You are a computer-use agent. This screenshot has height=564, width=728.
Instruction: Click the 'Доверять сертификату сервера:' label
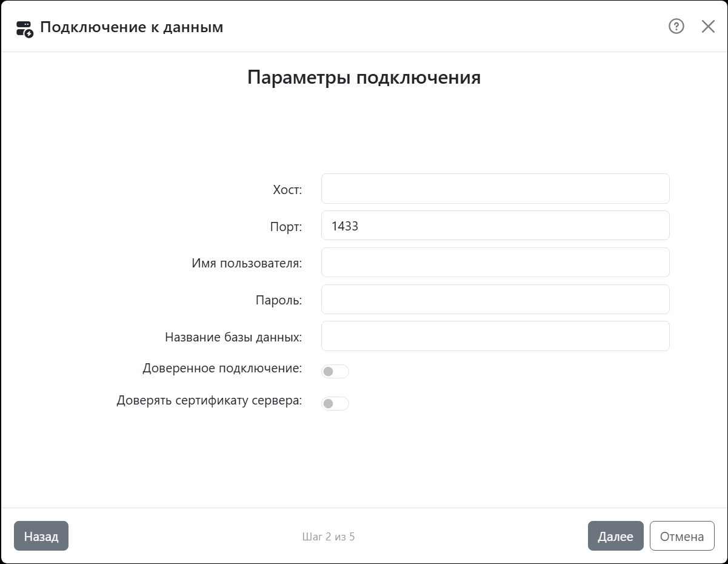pos(209,401)
